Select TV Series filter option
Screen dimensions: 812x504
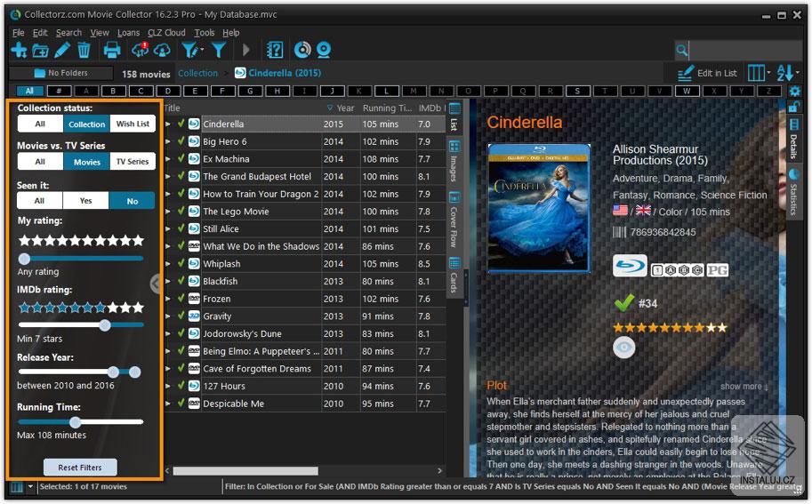click(133, 162)
